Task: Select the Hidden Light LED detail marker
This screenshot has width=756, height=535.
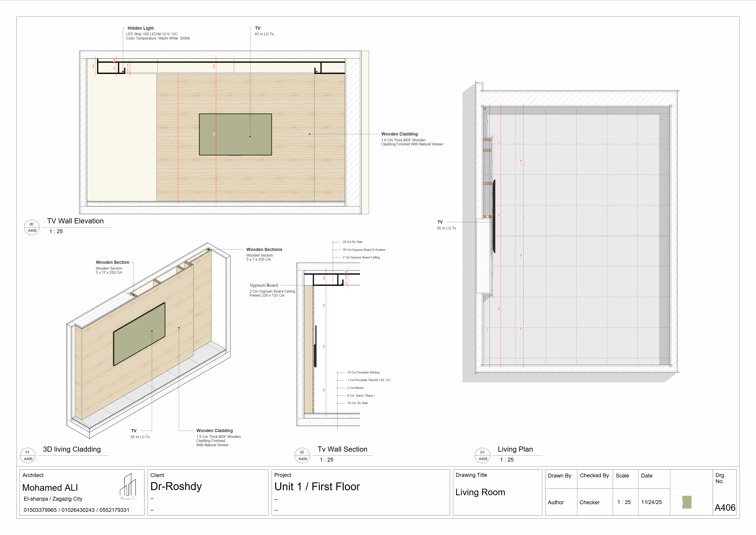Action: click(x=141, y=28)
